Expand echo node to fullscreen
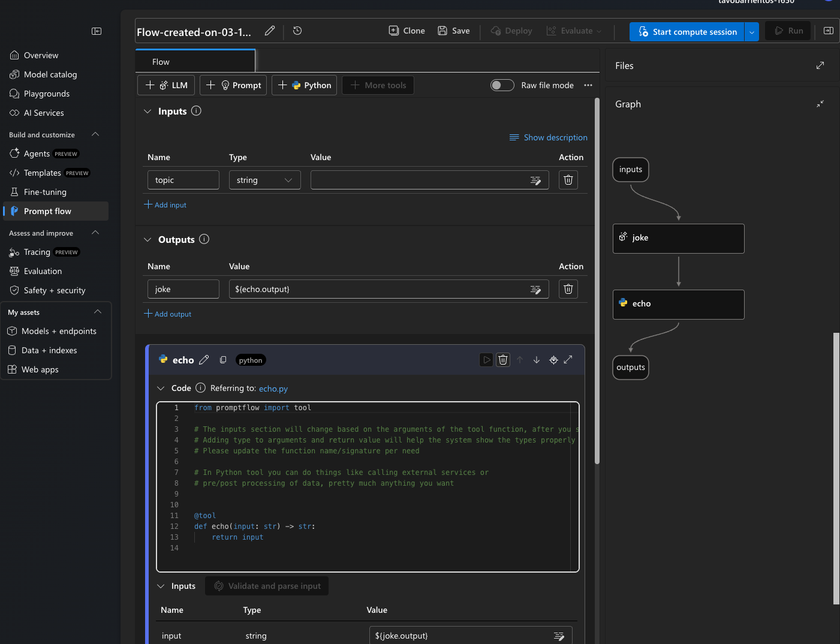This screenshot has width=840, height=644. [x=568, y=360]
